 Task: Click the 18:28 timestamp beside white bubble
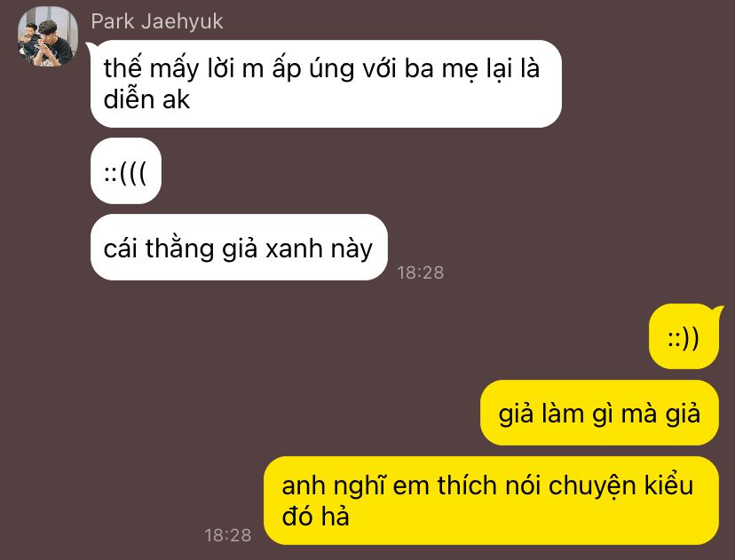[421, 272]
